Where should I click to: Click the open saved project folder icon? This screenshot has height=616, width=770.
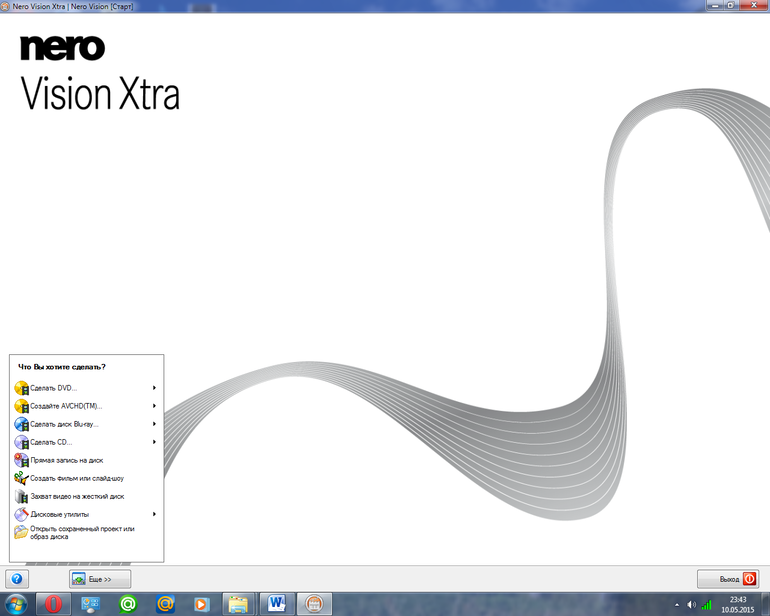(21, 532)
